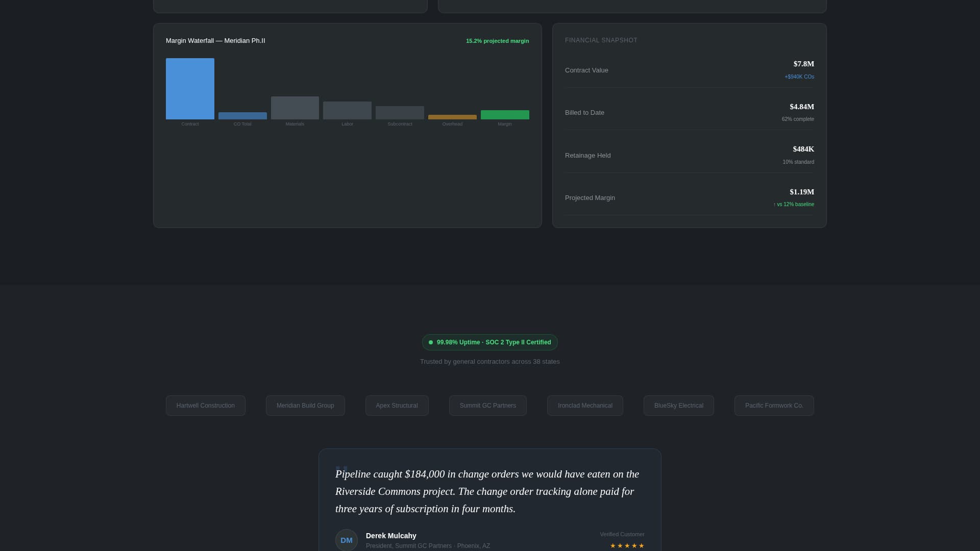The width and height of the screenshot is (980, 551).
Task: Click the 62% complete text
Action: tap(798, 119)
